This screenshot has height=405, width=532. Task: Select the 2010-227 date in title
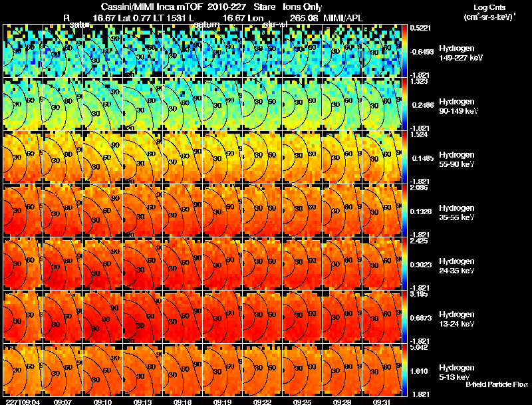(226, 7)
